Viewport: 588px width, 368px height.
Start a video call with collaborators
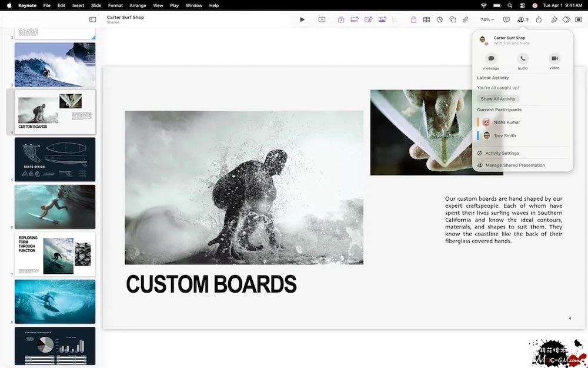point(554,59)
